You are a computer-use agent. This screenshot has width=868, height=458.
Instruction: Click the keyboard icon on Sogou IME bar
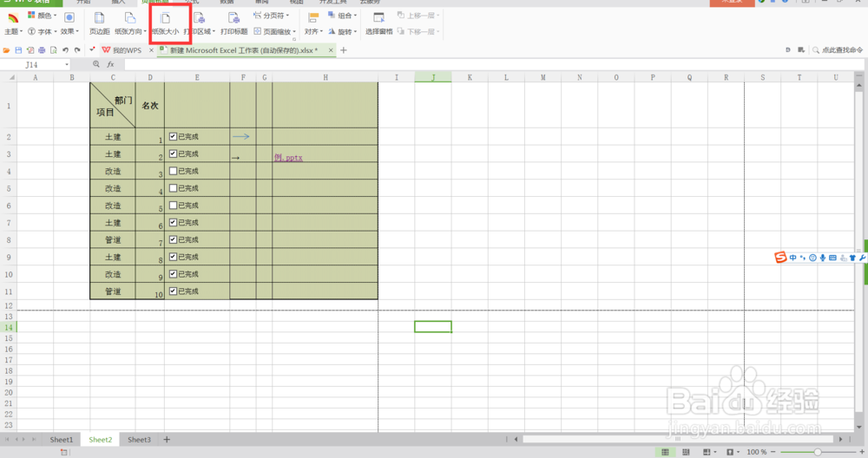(x=832, y=258)
